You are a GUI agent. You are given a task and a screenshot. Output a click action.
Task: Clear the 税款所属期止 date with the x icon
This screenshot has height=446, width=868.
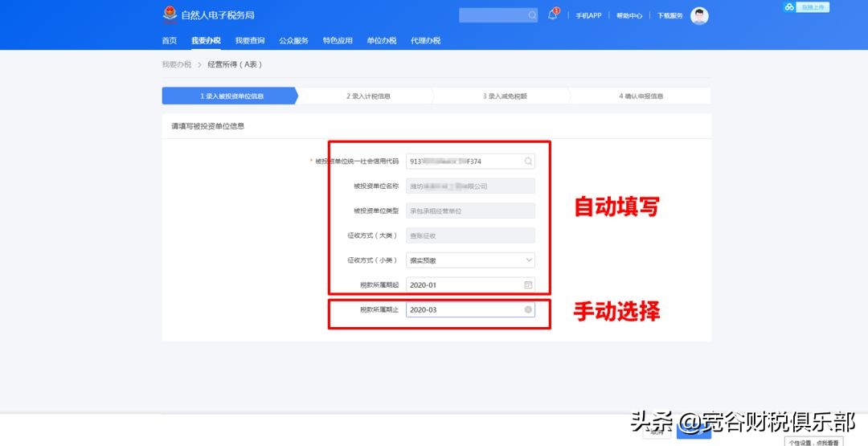pos(528,309)
